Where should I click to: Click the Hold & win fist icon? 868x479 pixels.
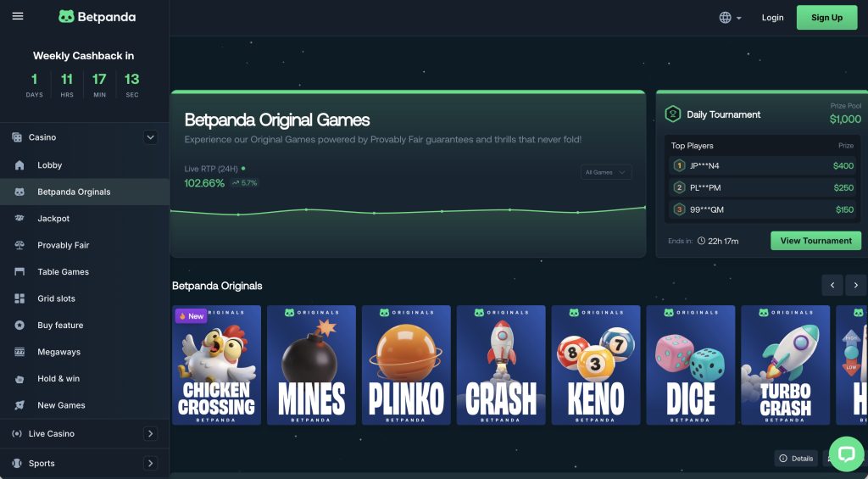point(19,379)
